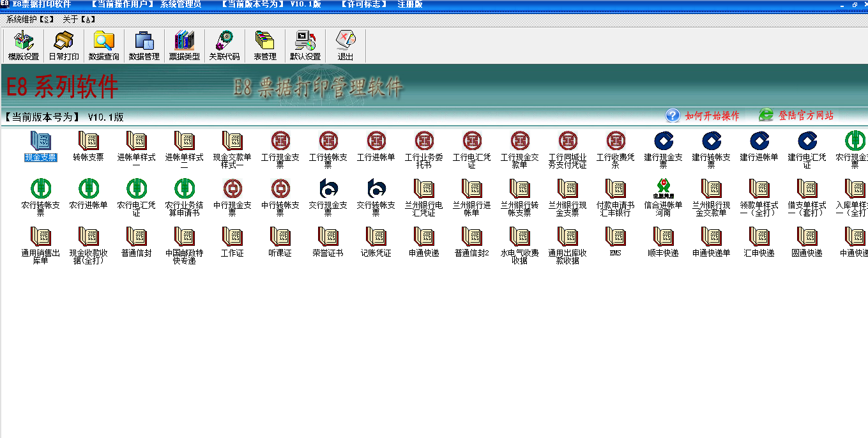Viewport: 868px width, 438px height.
Task: Select the 进帐单样式一 template icon
Action: tap(136, 149)
